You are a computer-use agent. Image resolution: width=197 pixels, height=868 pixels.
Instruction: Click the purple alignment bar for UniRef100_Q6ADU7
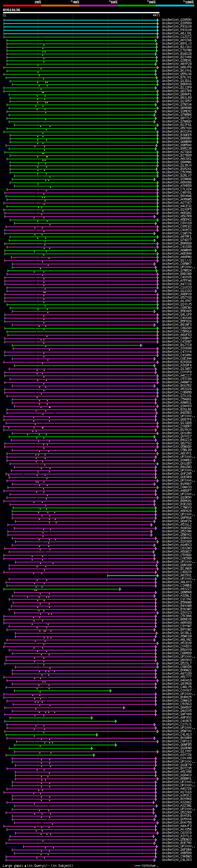(x=65, y=708)
